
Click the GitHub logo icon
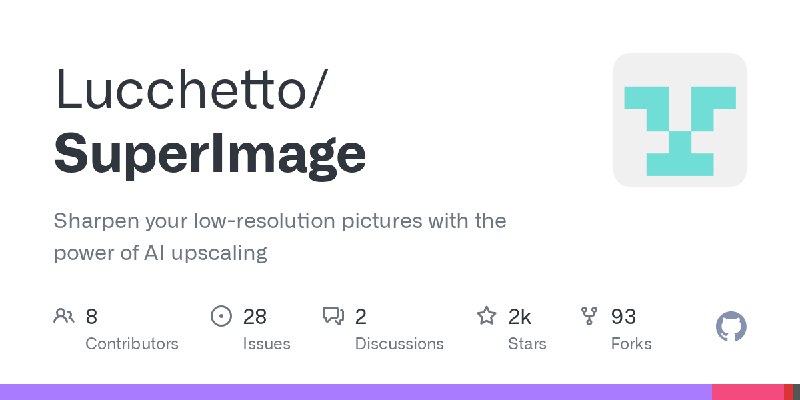[732, 327]
